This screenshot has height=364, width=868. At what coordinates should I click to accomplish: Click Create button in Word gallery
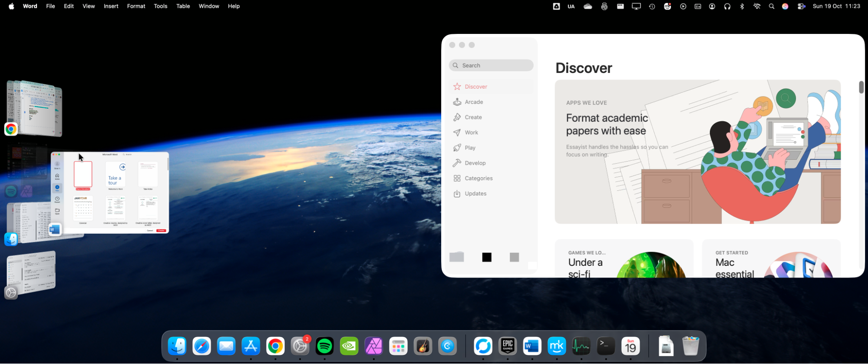(x=161, y=230)
